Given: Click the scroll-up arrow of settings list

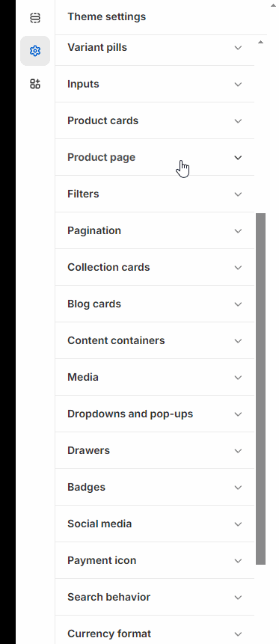Looking at the screenshot, I should pos(260,42).
